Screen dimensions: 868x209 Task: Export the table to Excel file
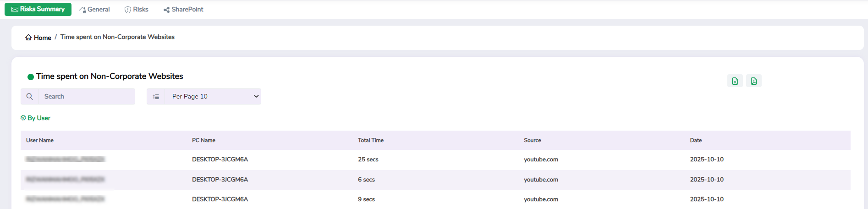tap(735, 81)
